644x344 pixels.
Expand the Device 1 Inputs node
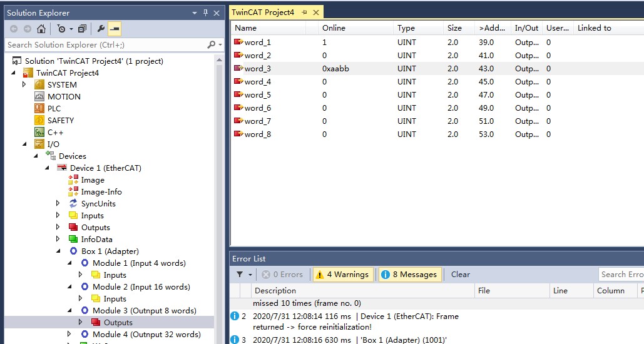point(58,216)
